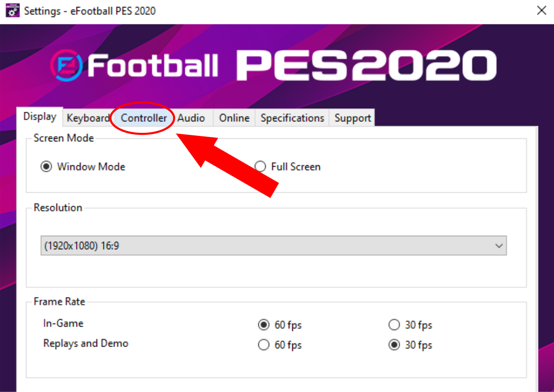The width and height of the screenshot is (554, 392).
Task: Open the Specifications tab
Action: coord(292,118)
